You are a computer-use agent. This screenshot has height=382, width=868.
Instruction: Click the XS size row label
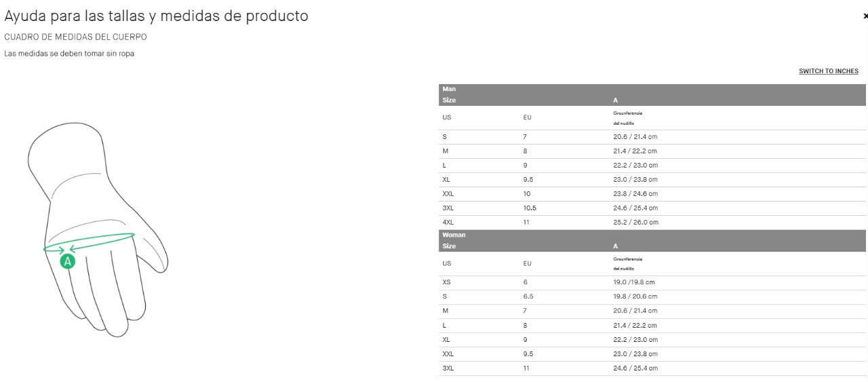pyautogui.click(x=446, y=282)
